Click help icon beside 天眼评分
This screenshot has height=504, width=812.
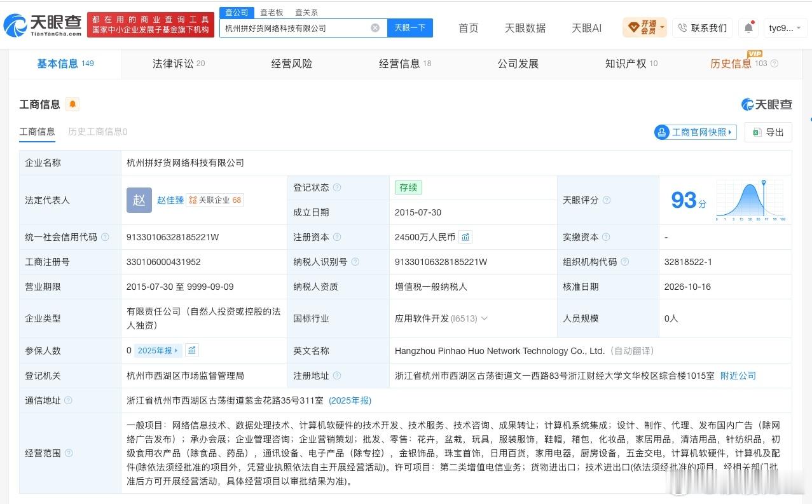(607, 200)
